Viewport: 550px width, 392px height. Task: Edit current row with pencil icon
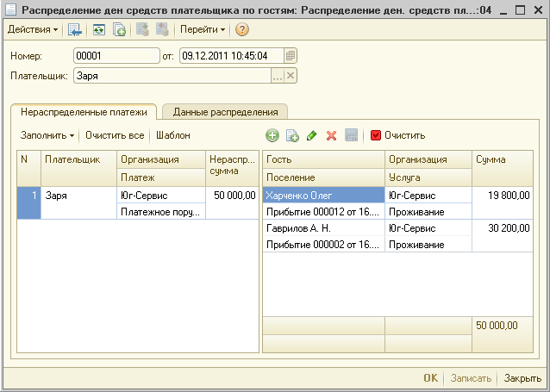[311, 135]
